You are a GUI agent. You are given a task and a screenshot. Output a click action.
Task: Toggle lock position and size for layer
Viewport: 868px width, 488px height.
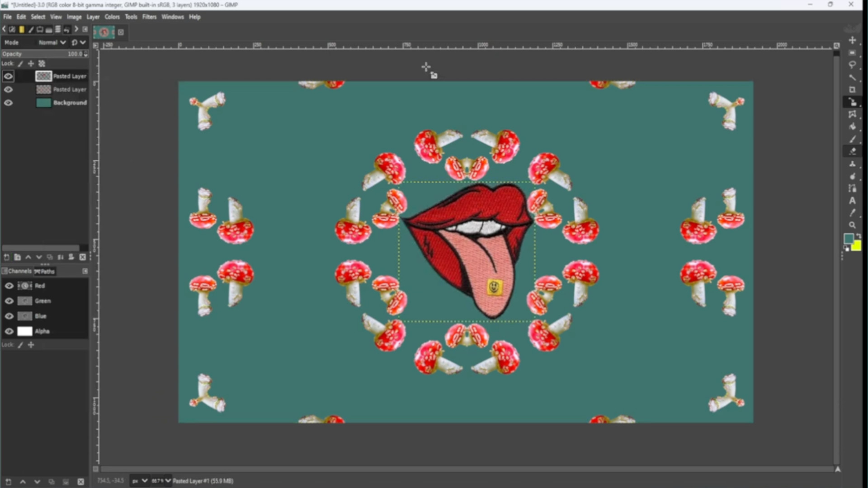coord(31,64)
